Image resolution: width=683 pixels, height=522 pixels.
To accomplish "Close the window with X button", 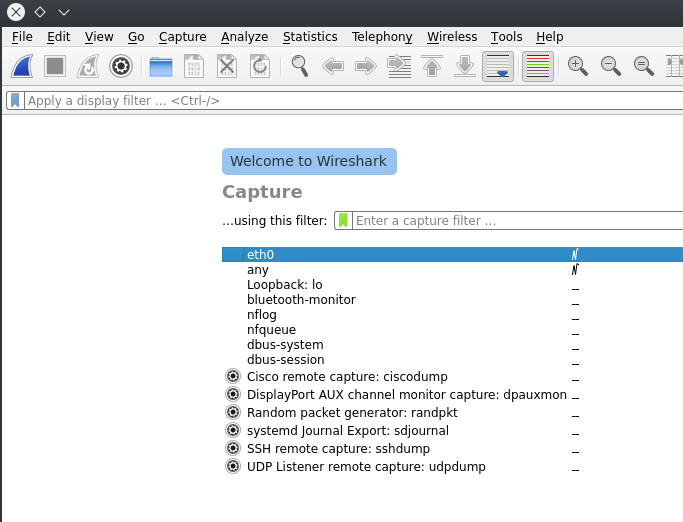I will click(16, 12).
